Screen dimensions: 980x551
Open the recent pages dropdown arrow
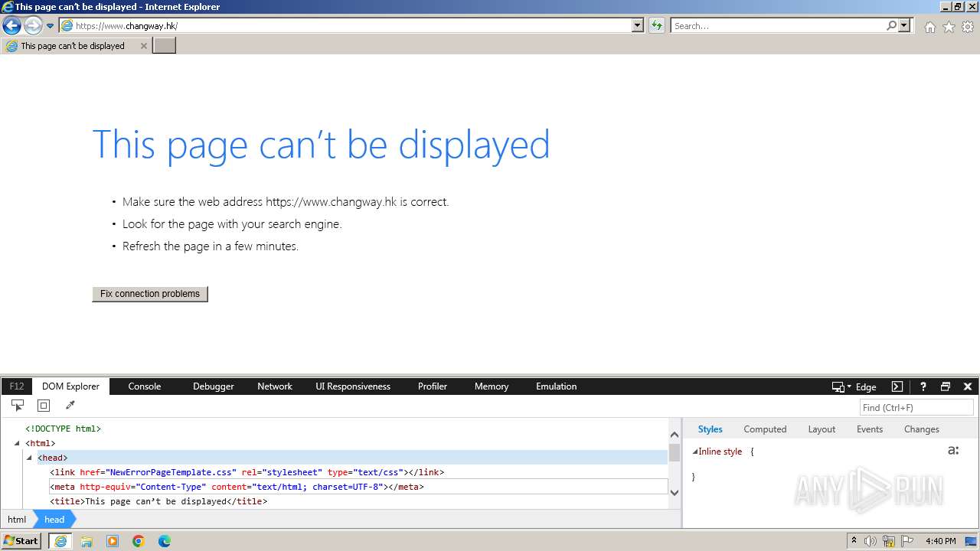51,26
